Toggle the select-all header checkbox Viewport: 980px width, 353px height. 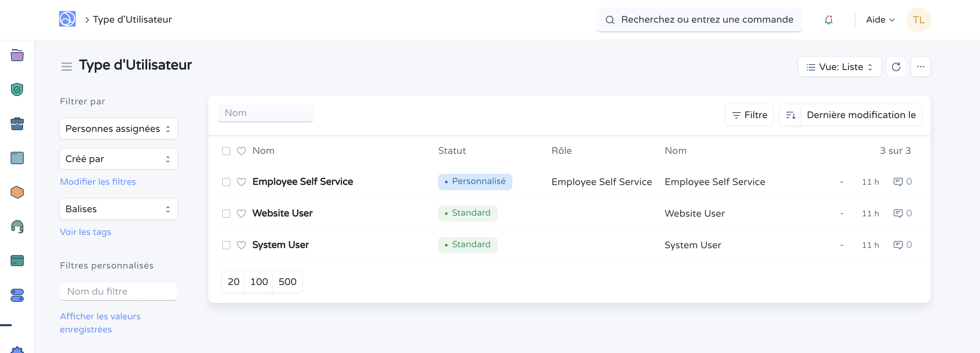click(226, 151)
